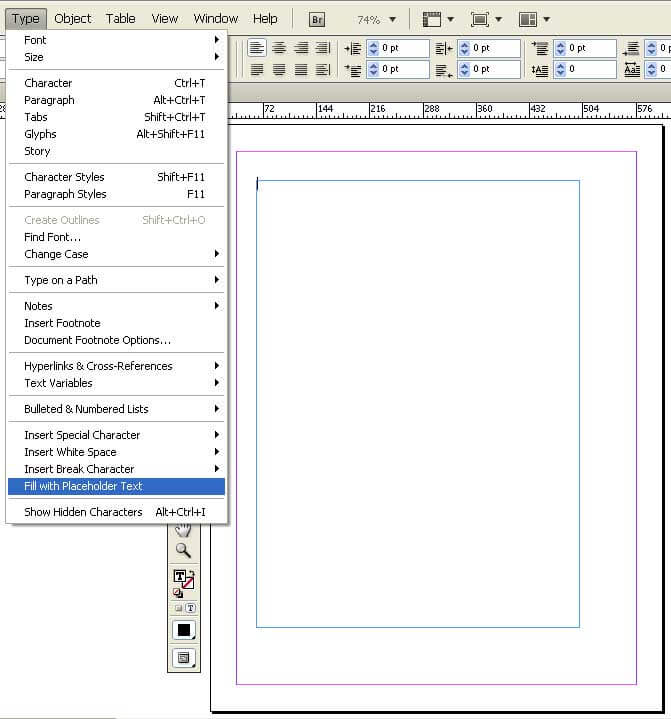Image resolution: width=671 pixels, height=719 pixels.
Task: Open the View Options icon menu
Action: tap(438, 19)
